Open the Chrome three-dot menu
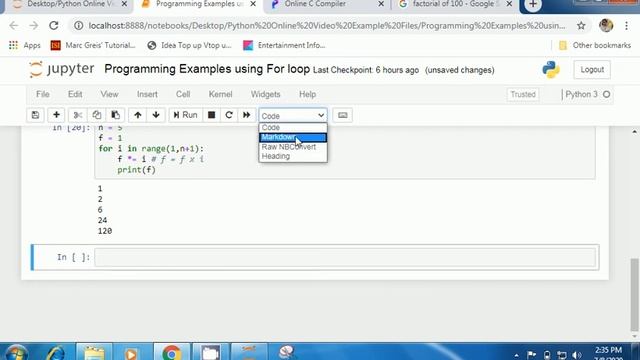The image size is (640, 360). tap(627, 26)
